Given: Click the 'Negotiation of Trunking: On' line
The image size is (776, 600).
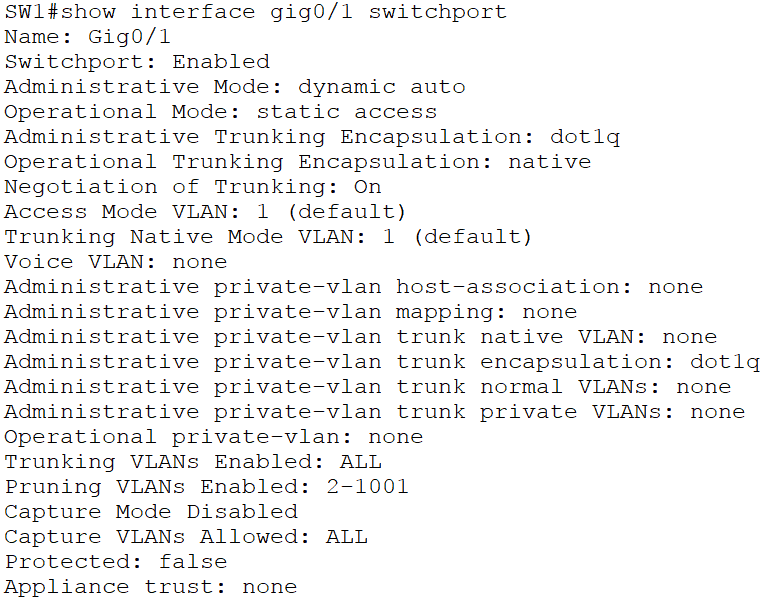Looking at the screenshot, I should (193, 187).
